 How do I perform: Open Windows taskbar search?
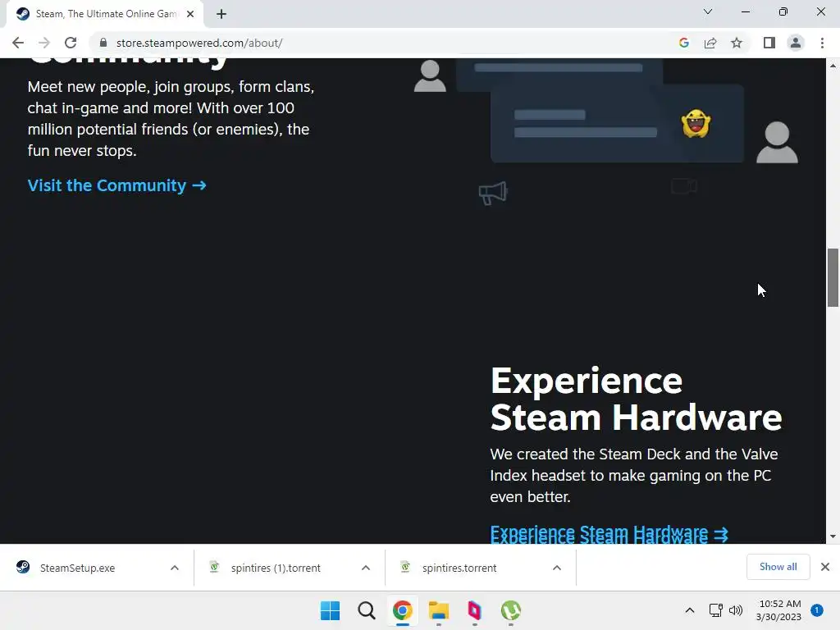[x=367, y=610]
